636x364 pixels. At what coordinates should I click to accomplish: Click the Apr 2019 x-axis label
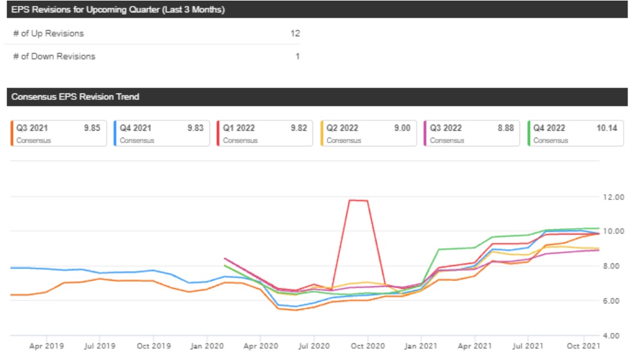(x=46, y=346)
